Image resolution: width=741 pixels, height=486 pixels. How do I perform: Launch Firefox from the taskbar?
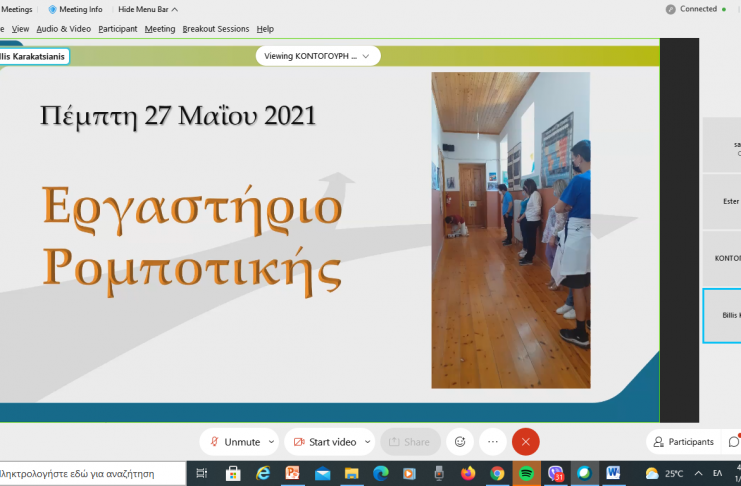pos(468,473)
